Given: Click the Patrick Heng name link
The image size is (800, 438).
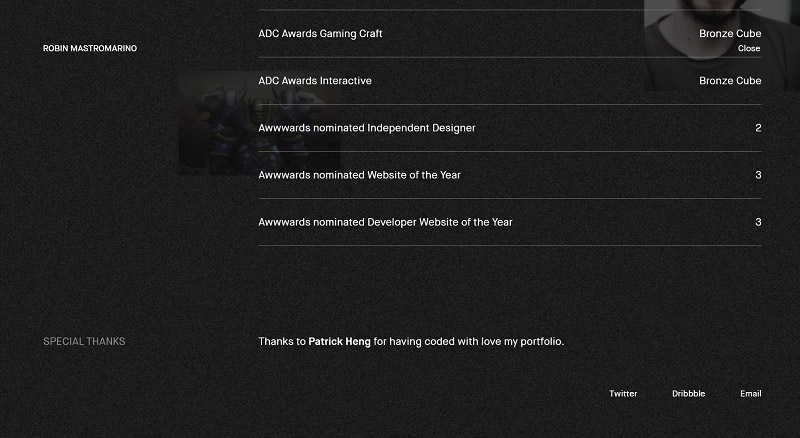Looking at the screenshot, I should pyautogui.click(x=339, y=342).
